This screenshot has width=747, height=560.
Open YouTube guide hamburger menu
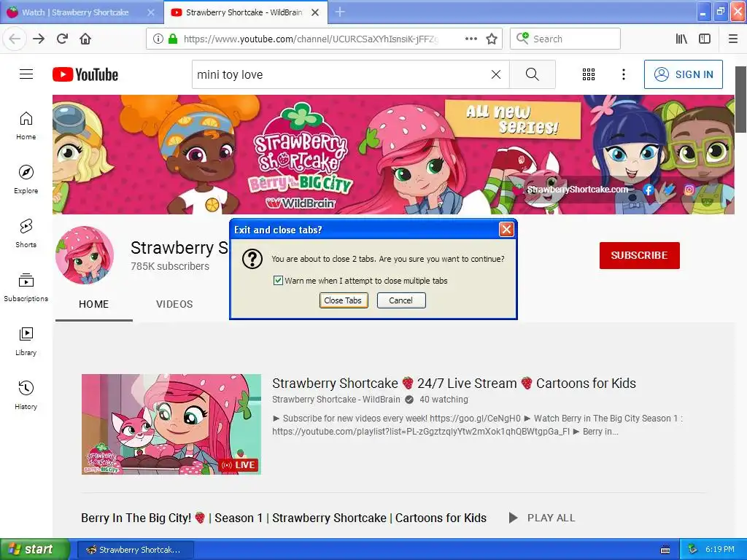click(x=26, y=74)
